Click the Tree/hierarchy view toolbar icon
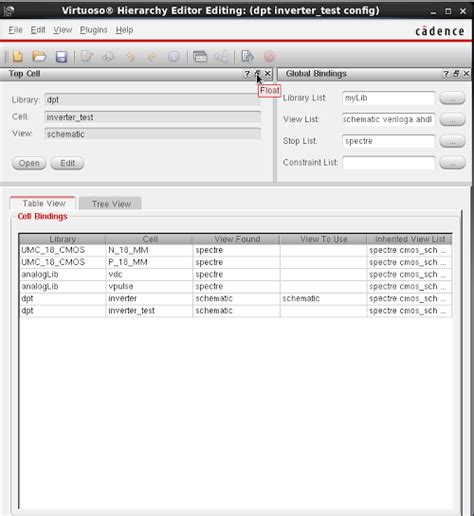The image size is (474, 516). click(x=221, y=57)
